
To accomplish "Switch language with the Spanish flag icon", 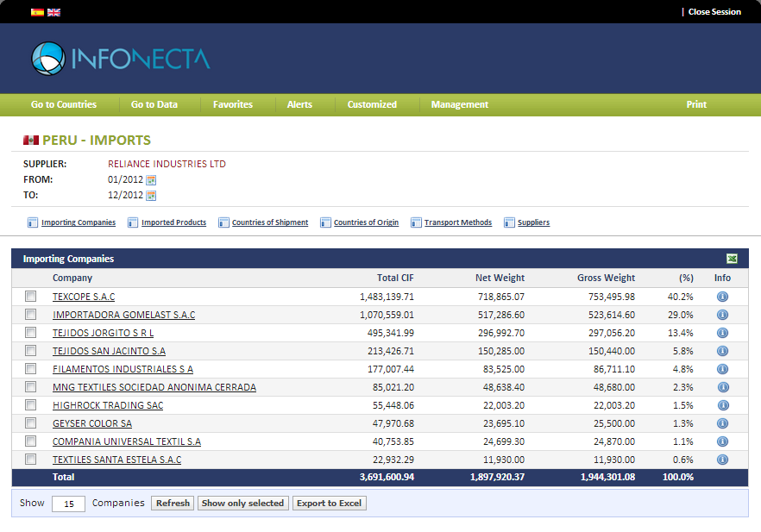I will 37,12.
